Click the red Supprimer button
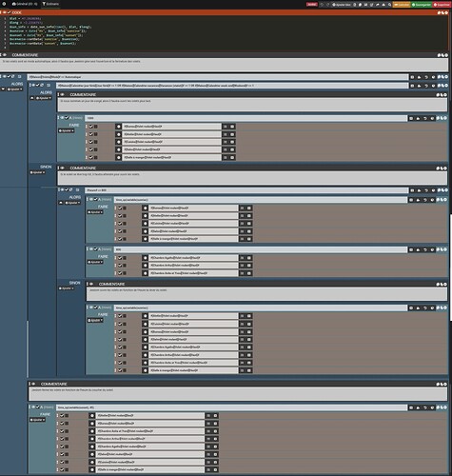This screenshot has height=476, width=452. point(442,5)
